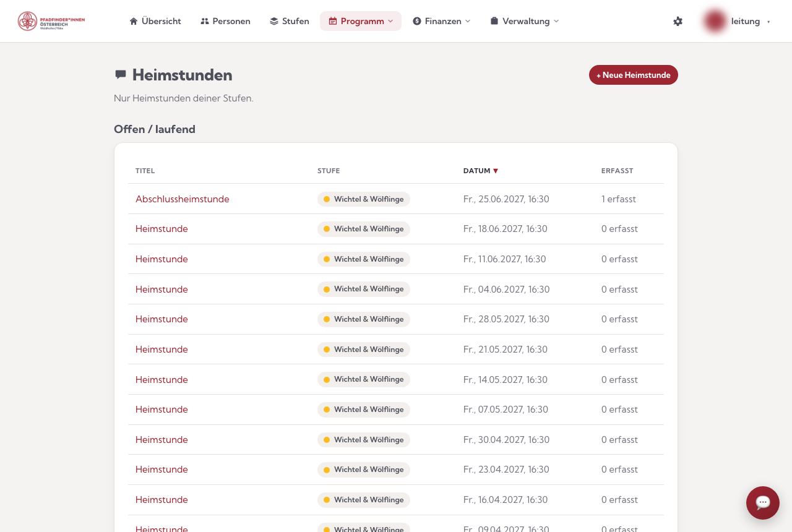This screenshot has width=792, height=532.
Task: Click the clipboard icon beside Verwaltung
Action: pyautogui.click(x=494, y=21)
